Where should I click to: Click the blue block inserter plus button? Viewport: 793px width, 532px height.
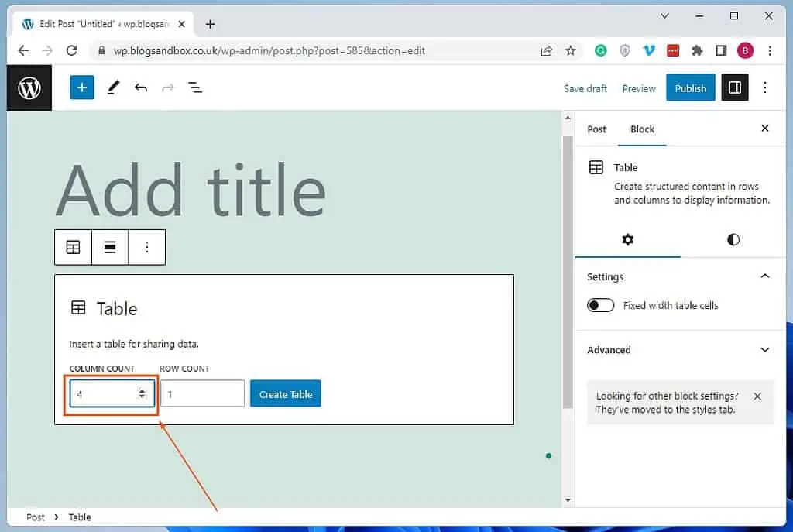tap(82, 88)
